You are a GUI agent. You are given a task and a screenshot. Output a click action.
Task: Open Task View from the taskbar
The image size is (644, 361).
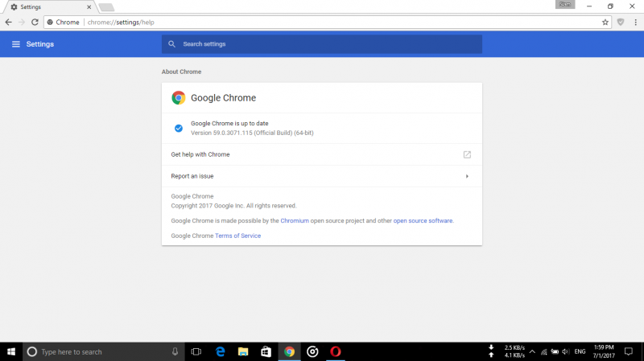[196, 351]
